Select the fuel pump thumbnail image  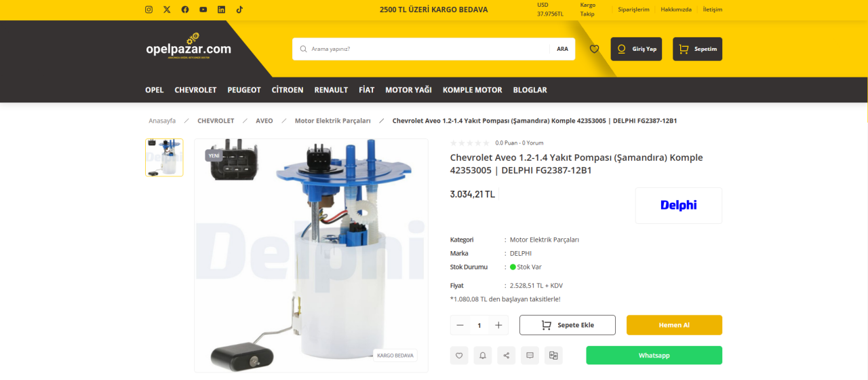pyautogui.click(x=164, y=157)
